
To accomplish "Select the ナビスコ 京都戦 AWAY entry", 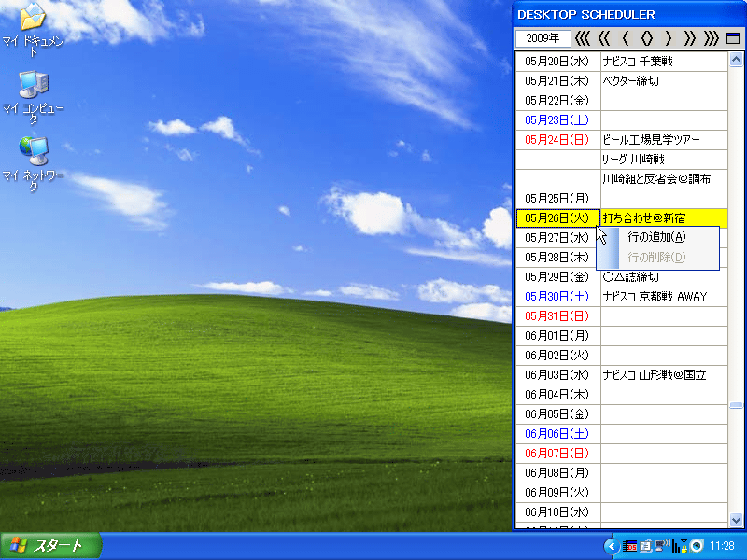I will [x=664, y=297].
